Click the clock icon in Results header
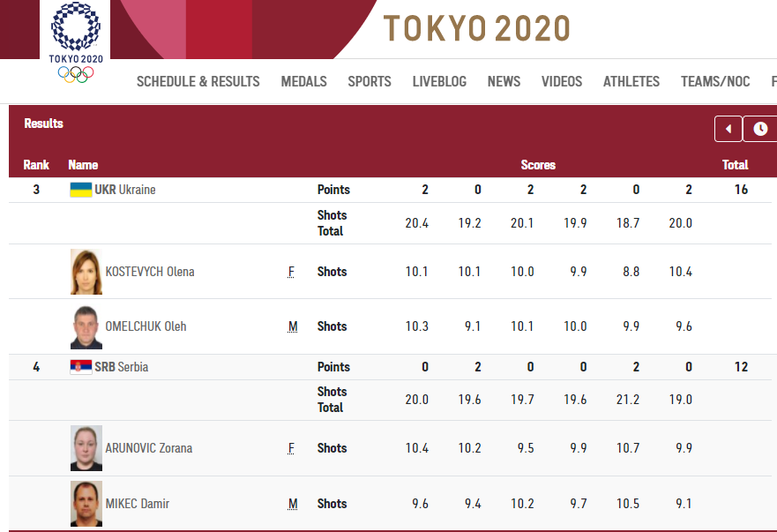 click(760, 129)
